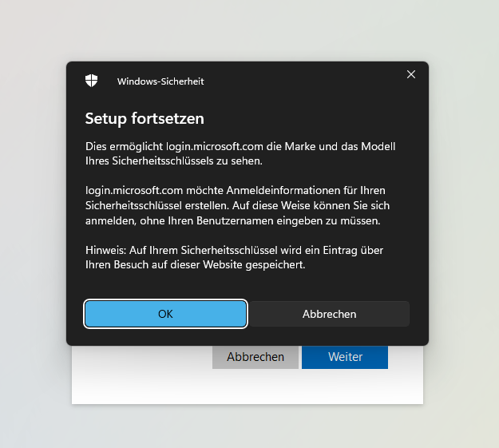Click the 'Windows-Sicherheit' title text

[160, 81]
